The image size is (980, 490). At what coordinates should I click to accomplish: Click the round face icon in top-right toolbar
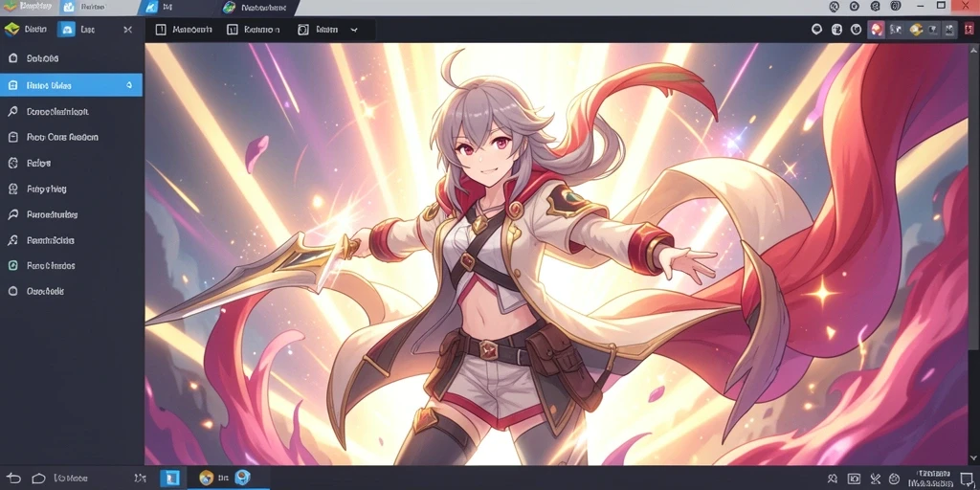(x=857, y=30)
